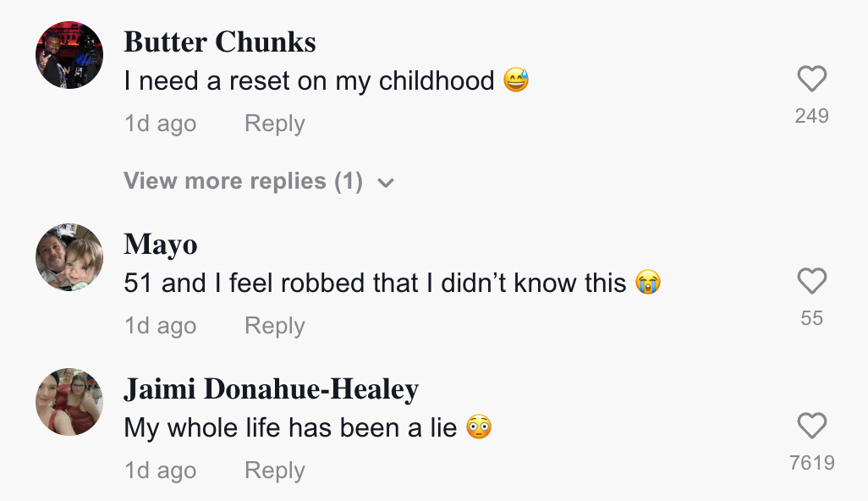The height and width of the screenshot is (501, 868).
Task: Heart Jaimi Donahue-Healey's comment
Action: point(811,427)
